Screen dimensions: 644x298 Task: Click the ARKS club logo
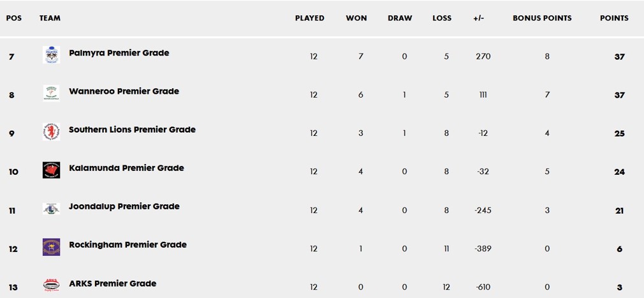click(x=52, y=285)
